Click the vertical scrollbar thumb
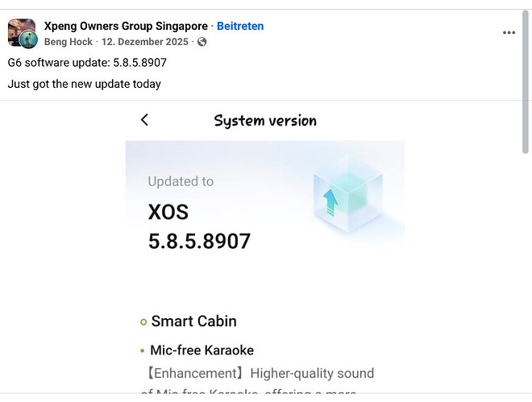Image resolution: width=532 pixels, height=402 pixels. (526, 81)
